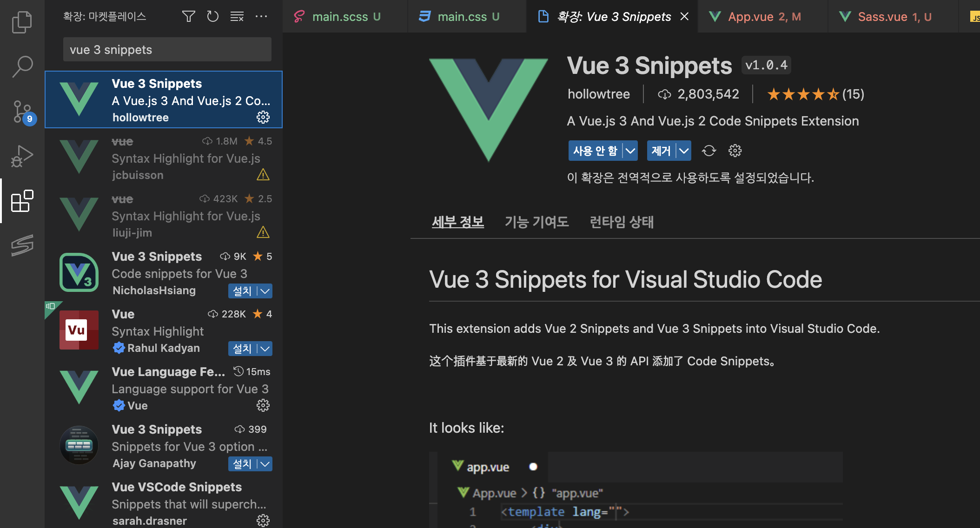Expand the 제거 dropdown arrow
Viewport: 980px width, 528px height.
pos(683,151)
